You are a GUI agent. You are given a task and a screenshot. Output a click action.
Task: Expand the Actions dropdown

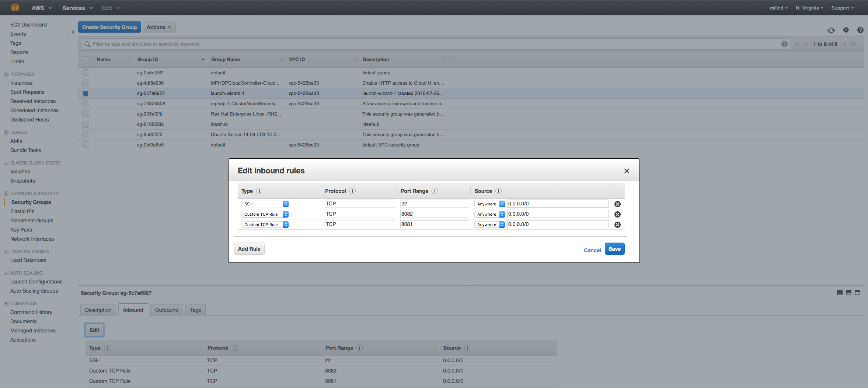click(x=159, y=27)
